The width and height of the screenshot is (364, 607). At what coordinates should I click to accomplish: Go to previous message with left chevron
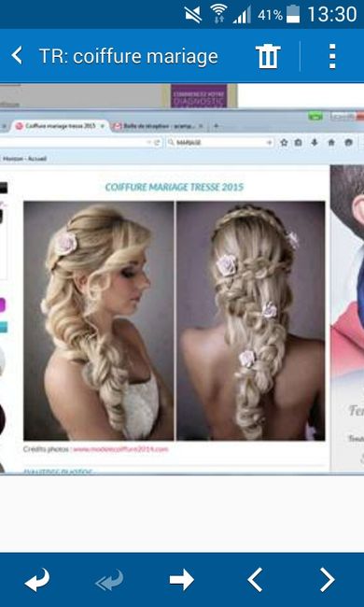pyautogui.click(x=256, y=580)
